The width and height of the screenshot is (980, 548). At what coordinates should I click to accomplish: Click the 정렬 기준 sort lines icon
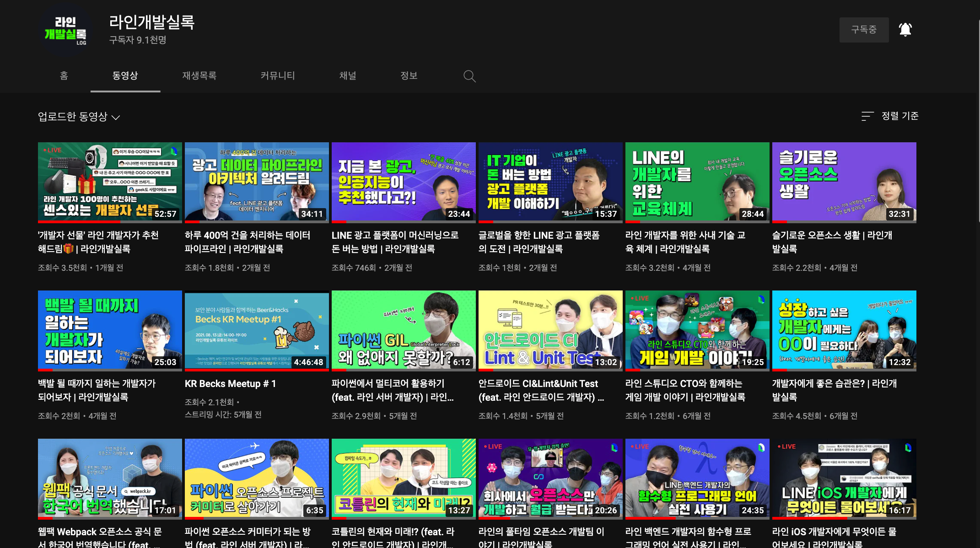point(867,116)
